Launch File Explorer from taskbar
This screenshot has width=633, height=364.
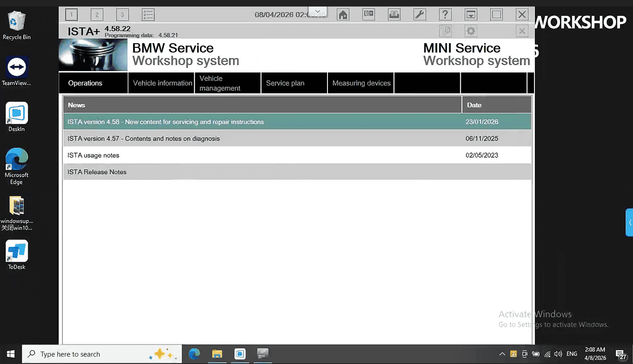tap(217, 354)
